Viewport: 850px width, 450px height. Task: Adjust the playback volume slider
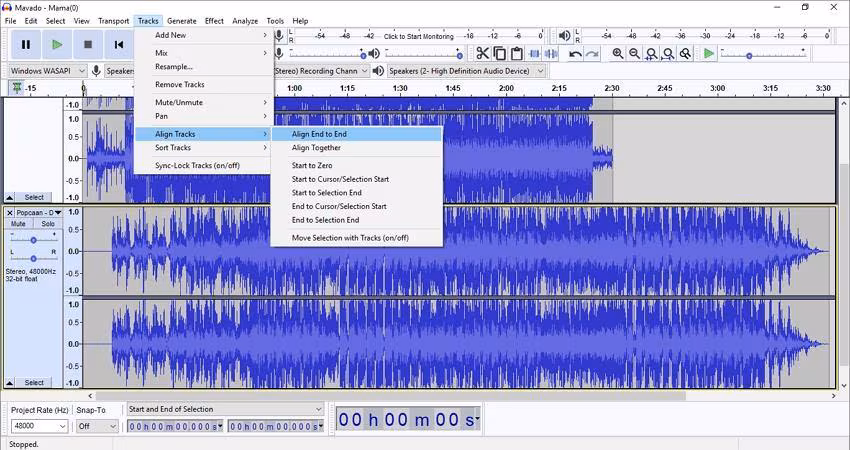(x=423, y=54)
